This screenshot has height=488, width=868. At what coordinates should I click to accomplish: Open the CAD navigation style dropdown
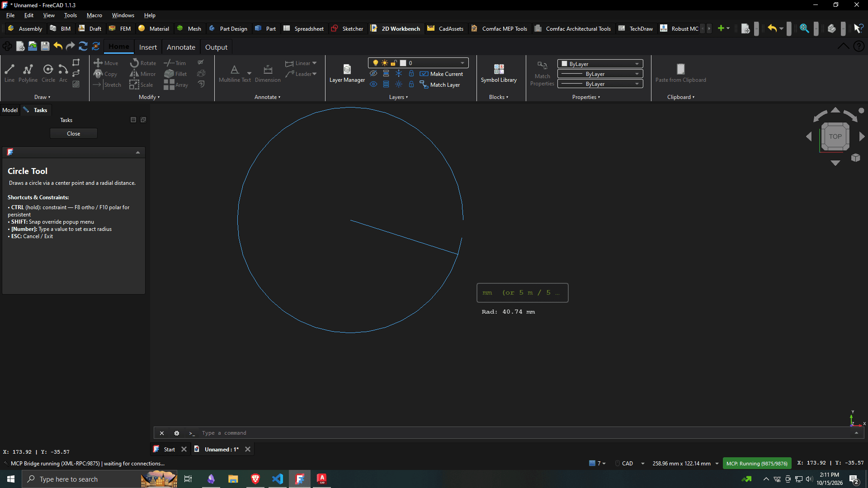630,463
